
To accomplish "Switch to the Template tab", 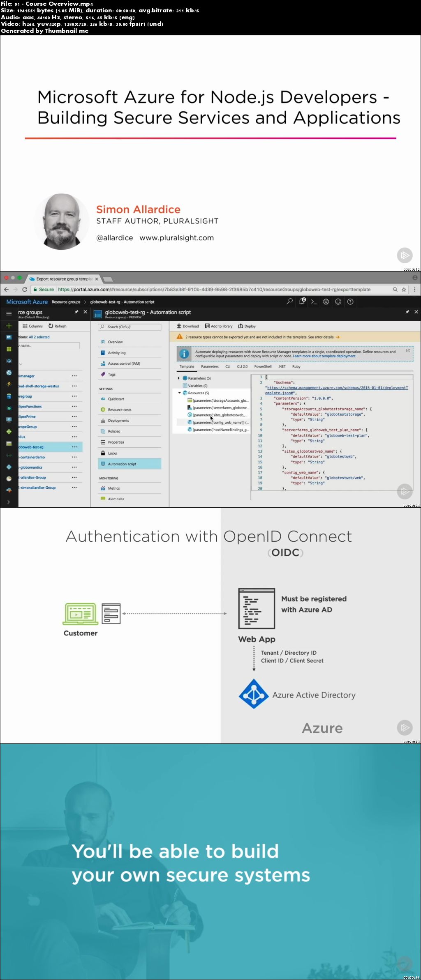I will [x=187, y=366].
